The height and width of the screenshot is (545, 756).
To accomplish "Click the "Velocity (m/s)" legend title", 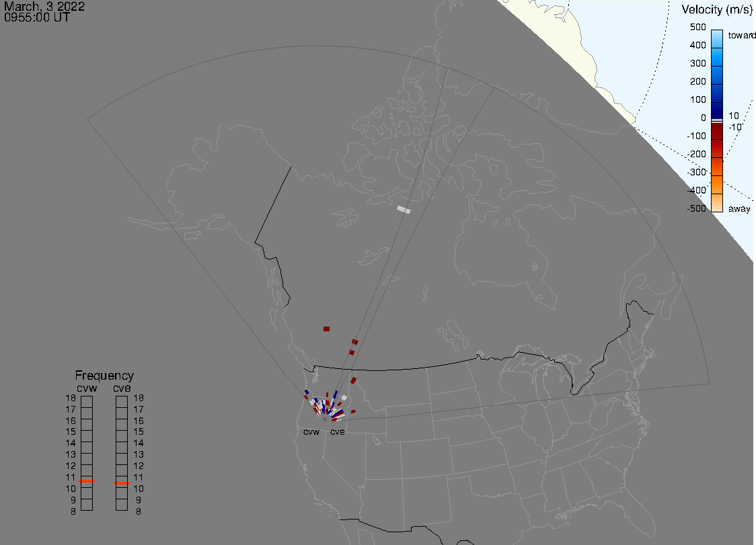I will [717, 9].
